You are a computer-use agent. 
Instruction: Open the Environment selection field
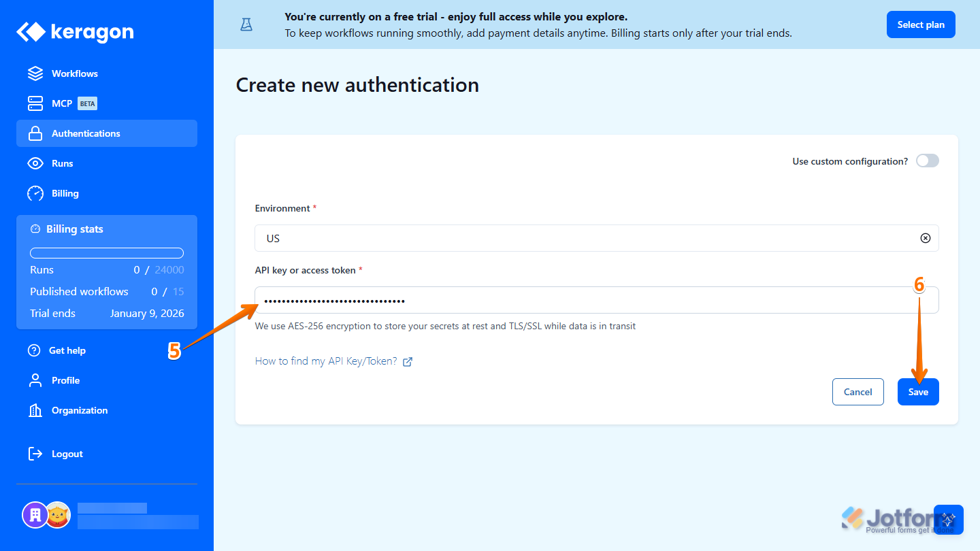(x=544, y=238)
